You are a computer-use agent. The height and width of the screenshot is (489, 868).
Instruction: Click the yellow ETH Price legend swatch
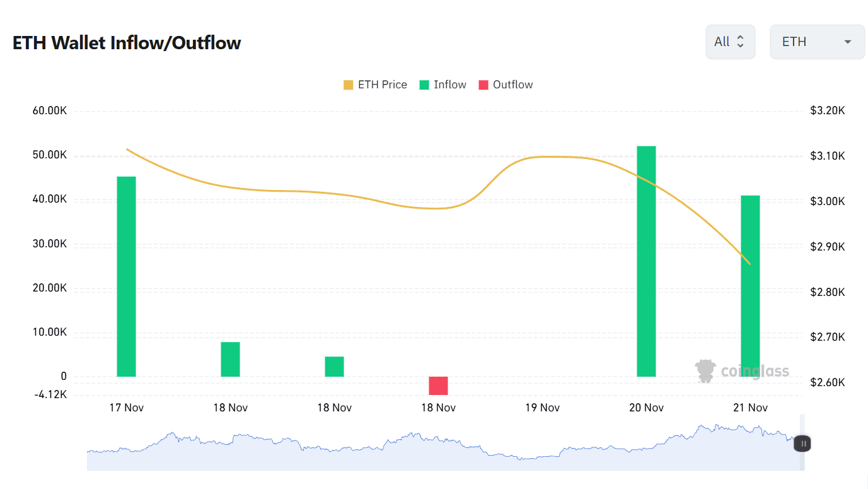coord(347,84)
